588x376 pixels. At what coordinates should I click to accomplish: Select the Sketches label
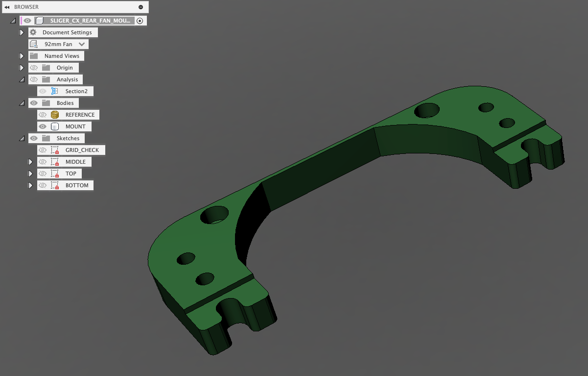[68, 138]
